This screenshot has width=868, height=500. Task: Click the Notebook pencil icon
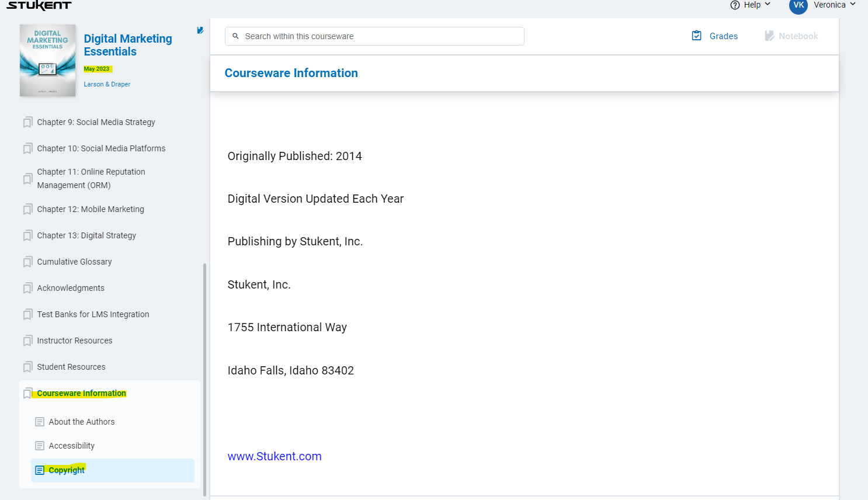[769, 36]
